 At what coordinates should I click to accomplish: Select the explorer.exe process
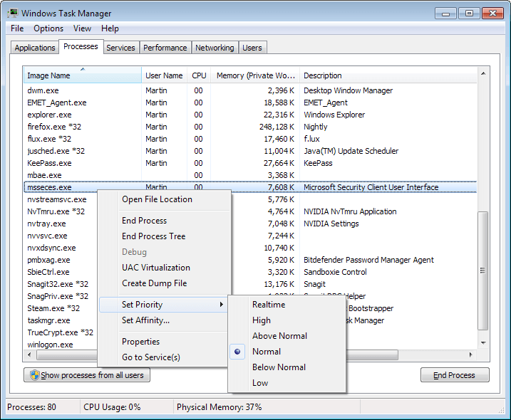[250, 115]
